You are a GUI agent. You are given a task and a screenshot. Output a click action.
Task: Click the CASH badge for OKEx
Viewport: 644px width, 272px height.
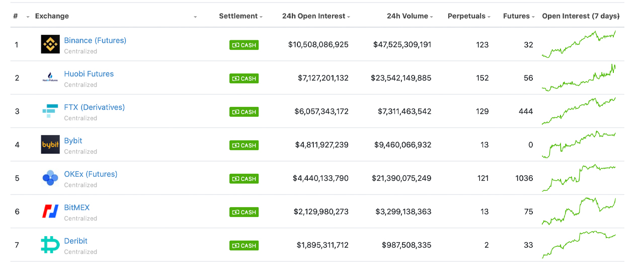click(244, 178)
